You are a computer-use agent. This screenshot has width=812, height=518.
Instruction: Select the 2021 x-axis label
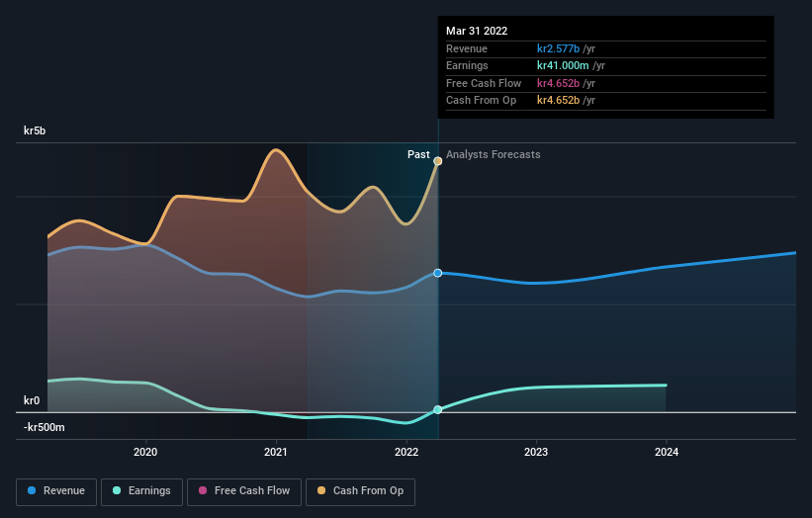coord(276,452)
